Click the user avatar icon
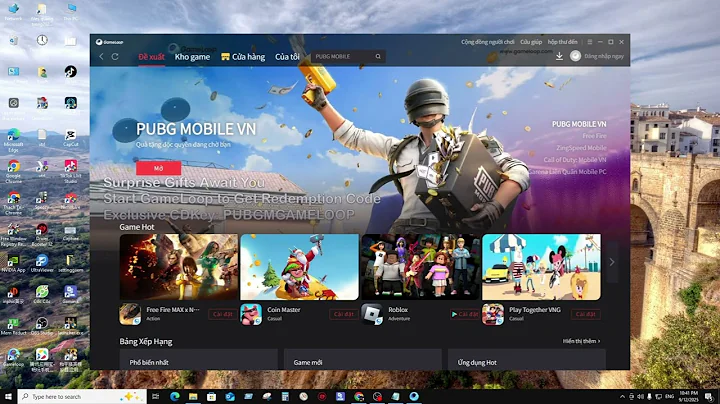This screenshot has width=720, height=404. [x=575, y=56]
